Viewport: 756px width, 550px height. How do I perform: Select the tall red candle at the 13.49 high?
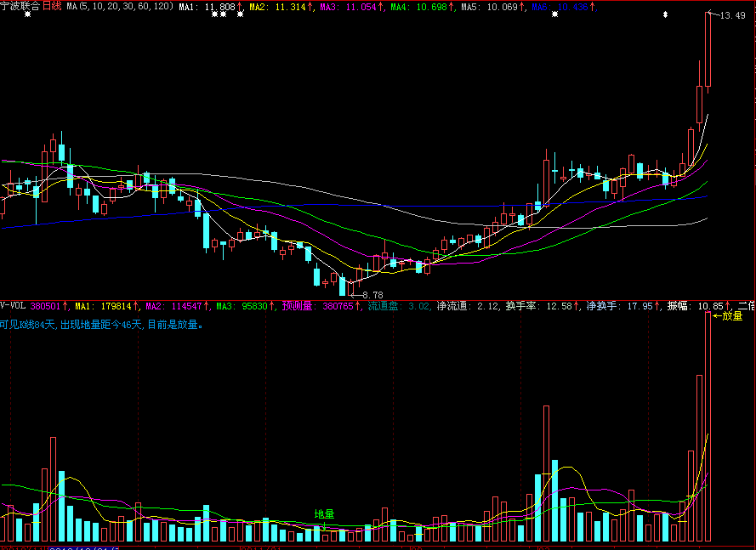click(708, 49)
